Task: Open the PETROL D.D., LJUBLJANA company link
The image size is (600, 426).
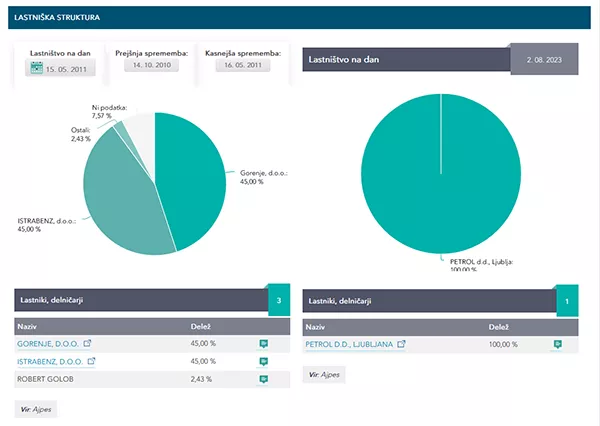Action: point(349,343)
